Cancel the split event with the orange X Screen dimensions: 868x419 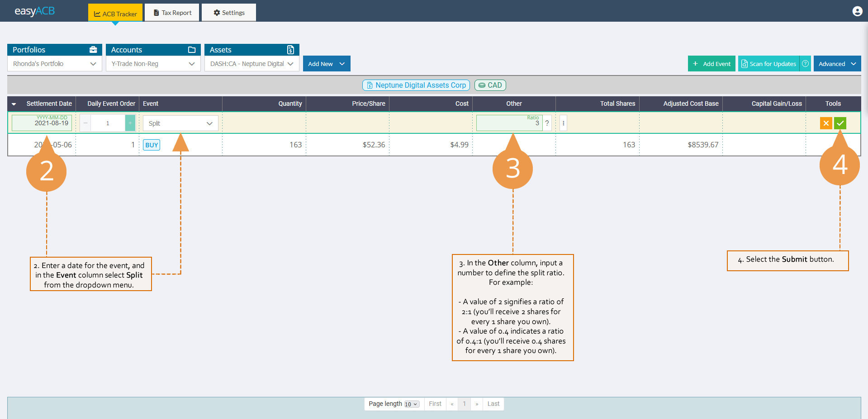pos(826,123)
